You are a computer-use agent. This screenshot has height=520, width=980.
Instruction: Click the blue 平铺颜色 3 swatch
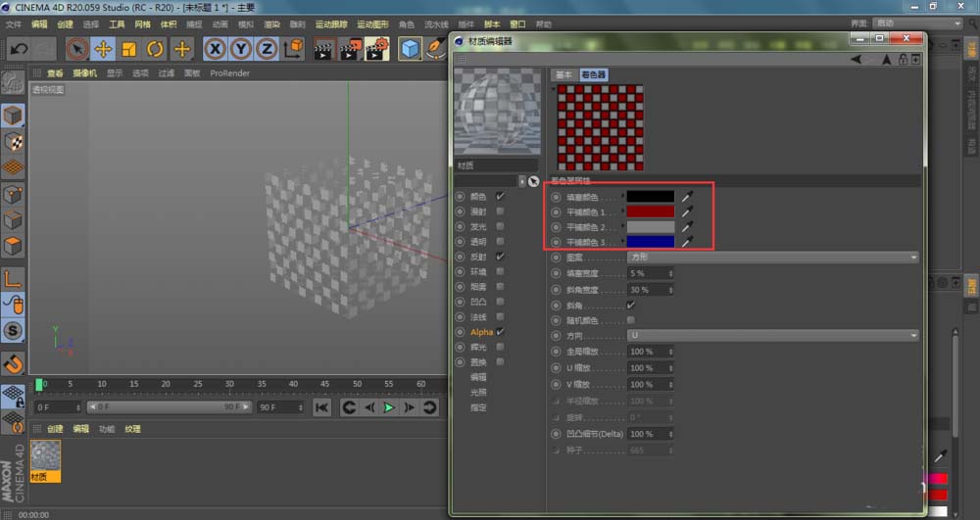point(651,242)
